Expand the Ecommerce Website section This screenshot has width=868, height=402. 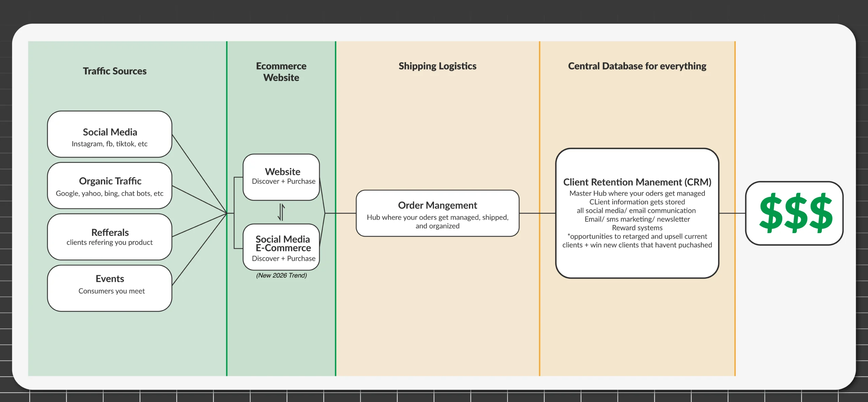point(281,71)
